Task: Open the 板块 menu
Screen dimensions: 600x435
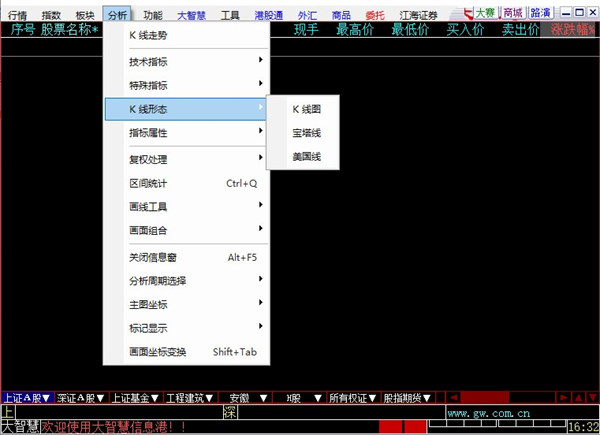Action: click(85, 15)
